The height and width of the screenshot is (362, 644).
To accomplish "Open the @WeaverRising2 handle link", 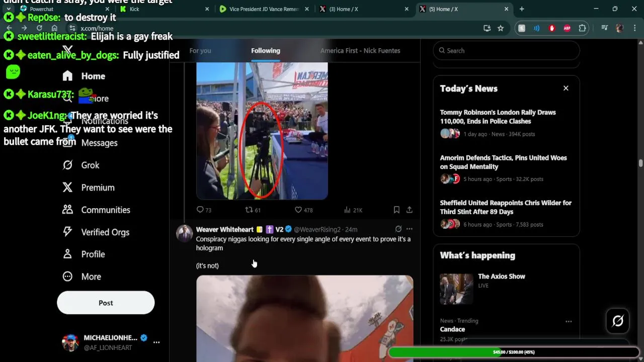I will click(317, 229).
